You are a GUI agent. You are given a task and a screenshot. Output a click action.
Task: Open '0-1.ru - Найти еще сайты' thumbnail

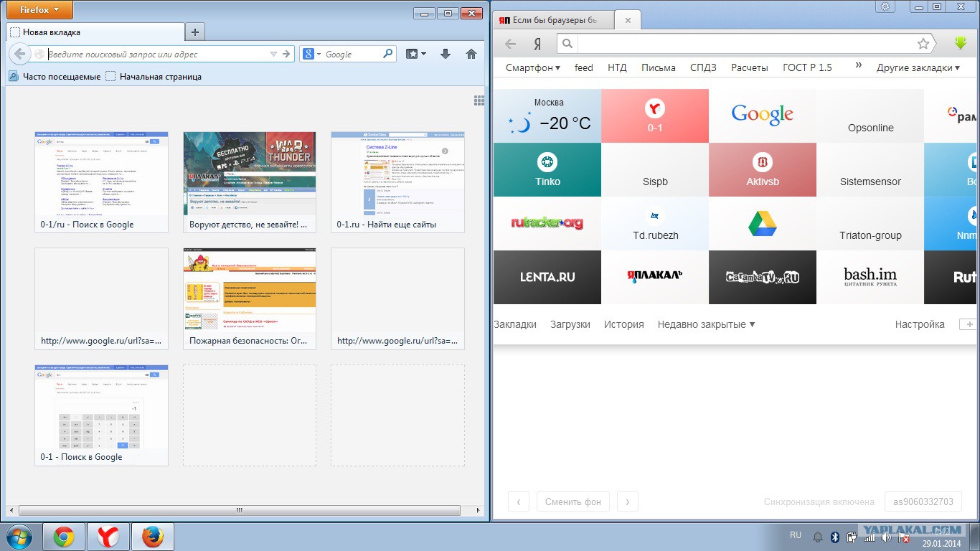click(397, 182)
